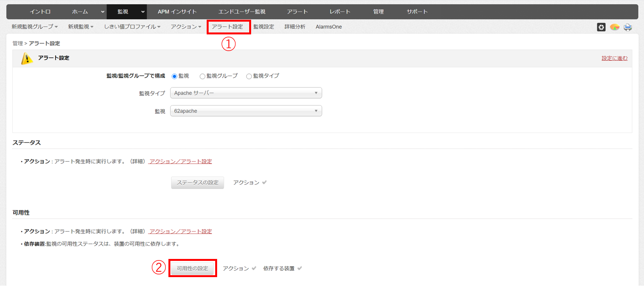Click the arrow beside the ホーム tab
The width and height of the screenshot is (644, 286).
102,12
